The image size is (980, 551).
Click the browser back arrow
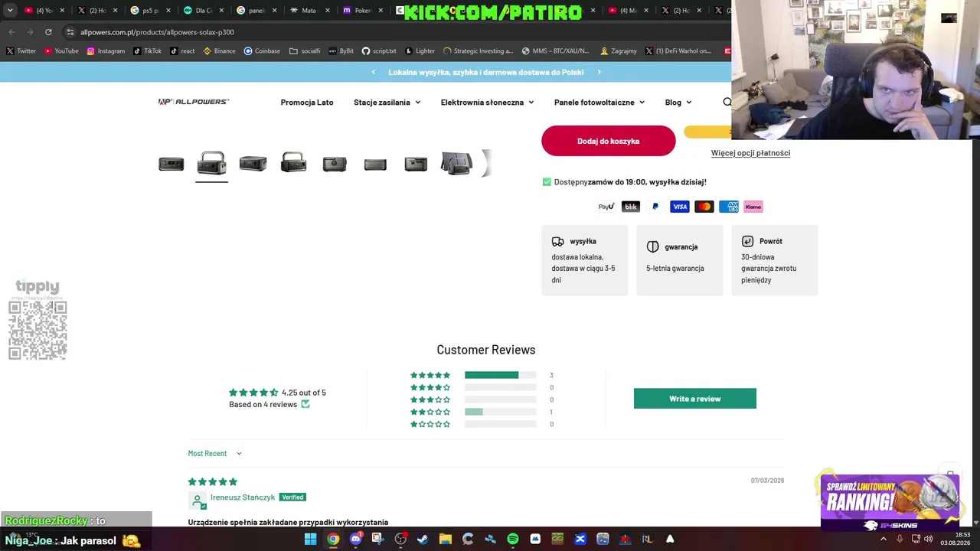pyautogui.click(x=11, y=32)
